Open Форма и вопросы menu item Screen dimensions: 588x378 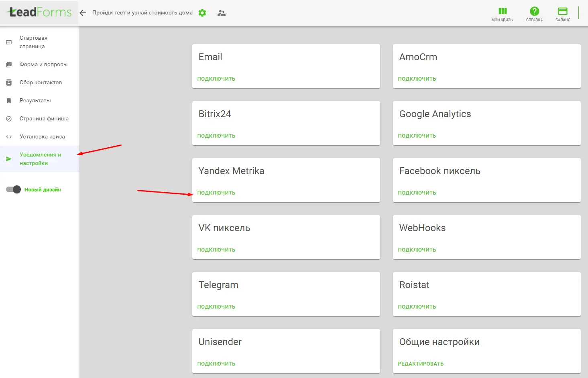pos(40,64)
